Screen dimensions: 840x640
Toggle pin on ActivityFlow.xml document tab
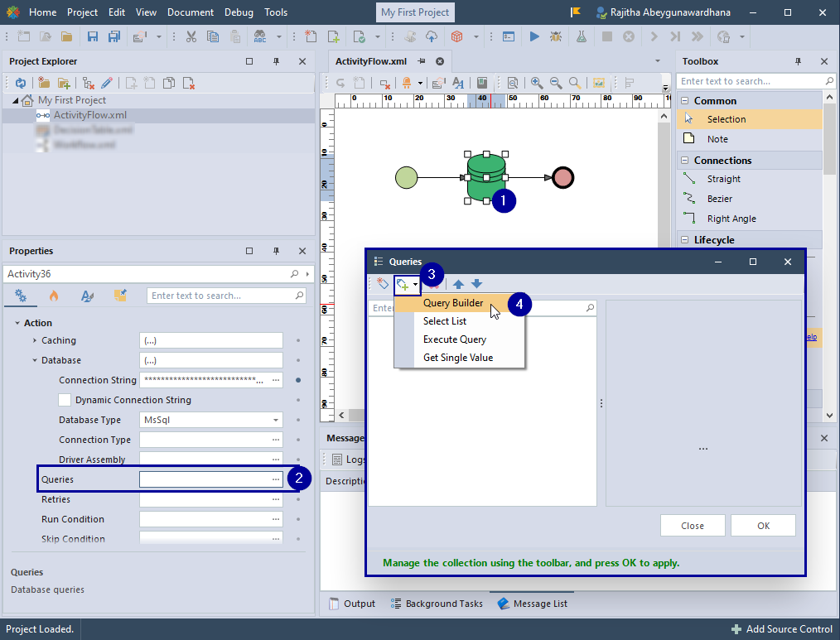point(422,61)
